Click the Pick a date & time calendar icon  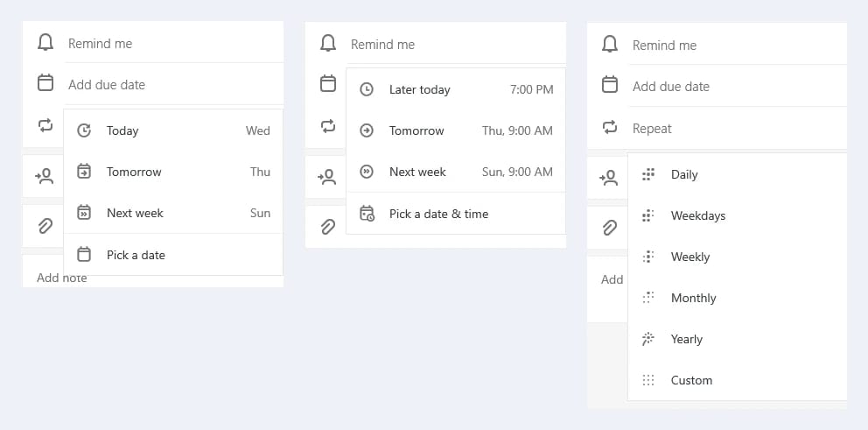(367, 214)
